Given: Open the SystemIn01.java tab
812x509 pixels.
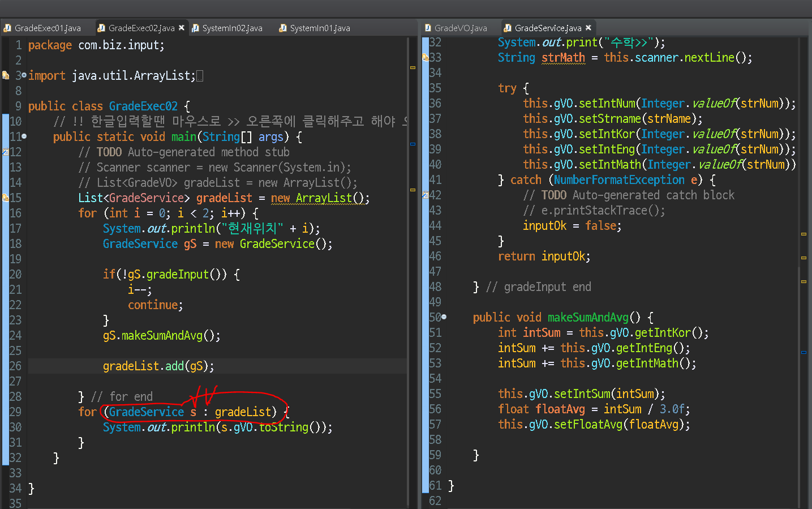Looking at the screenshot, I should (315, 28).
